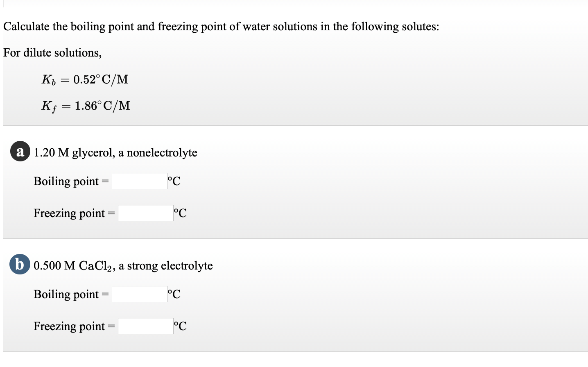This screenshot has width=588, height=367.
Task: Click the boiling point input field for CaCl2
Action: [139, 294]
